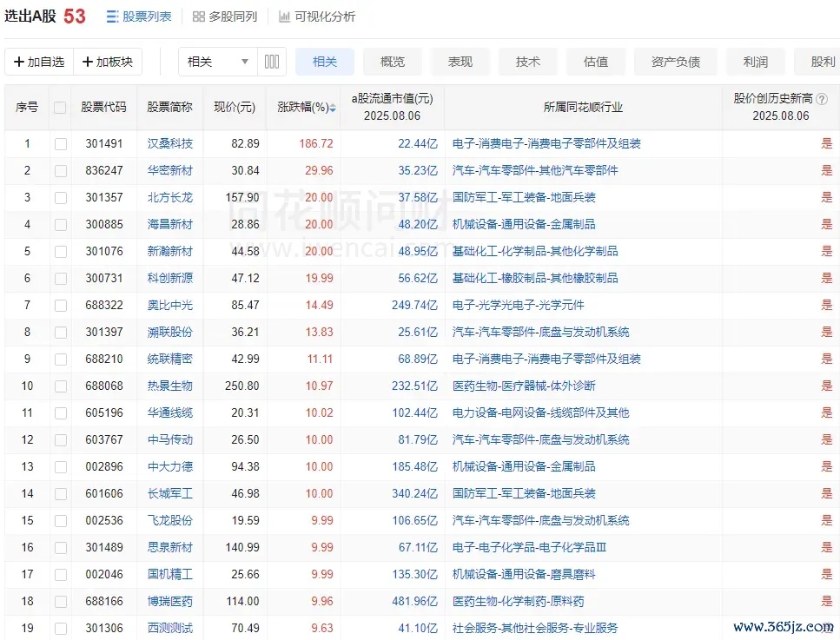The image size is (840, 640).
Task: Open industry link 电子-电子化学品-电子化学品Ⅲ
Action: [x=529, y=547]
